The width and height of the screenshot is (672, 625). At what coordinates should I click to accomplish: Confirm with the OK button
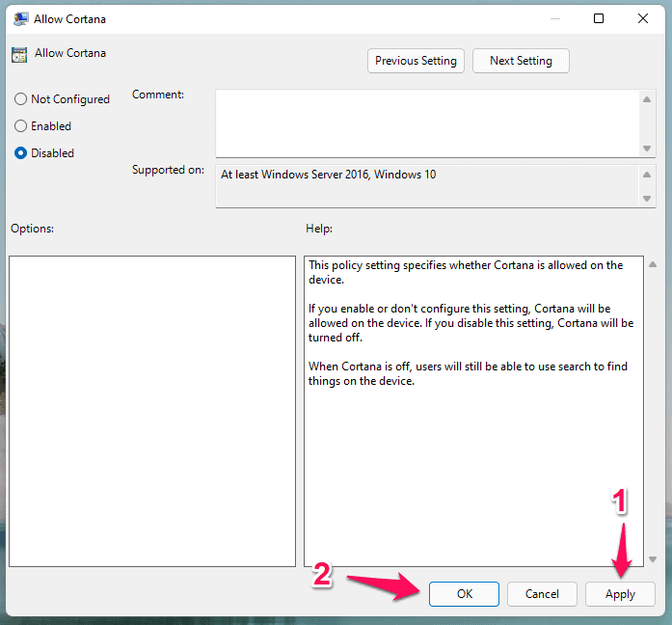coord(464,594)
